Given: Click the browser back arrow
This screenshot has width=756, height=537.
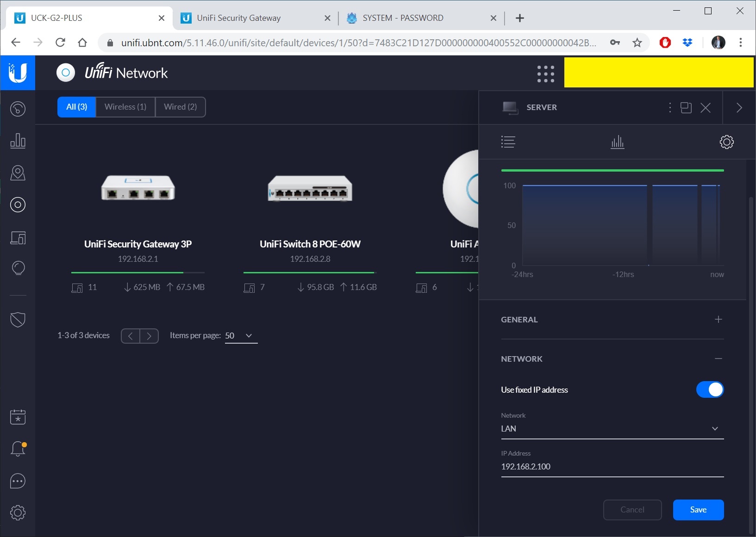Looking at the screenshot, I should coord(16,43).
